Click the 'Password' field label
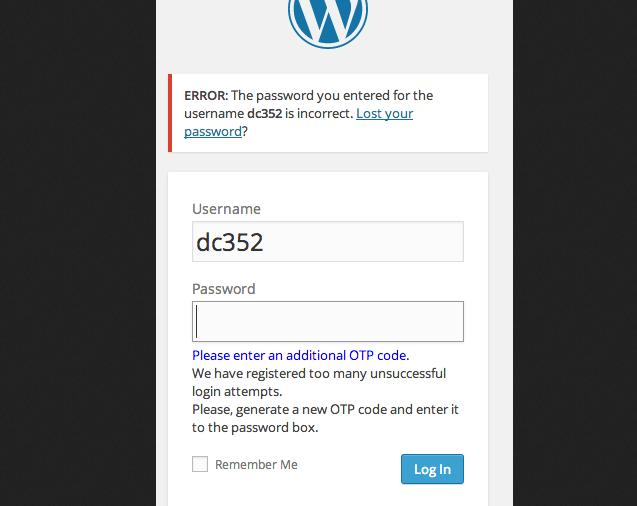 click(223, 289)
